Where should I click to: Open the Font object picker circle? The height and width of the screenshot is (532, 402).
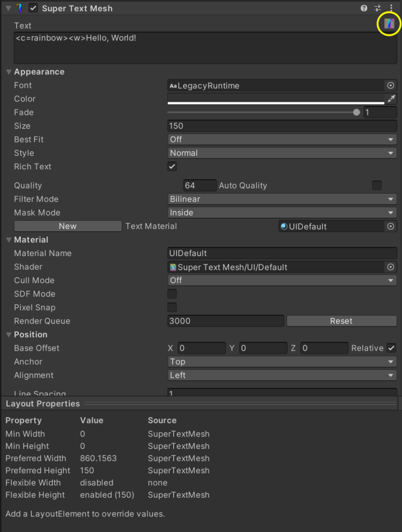391,86
